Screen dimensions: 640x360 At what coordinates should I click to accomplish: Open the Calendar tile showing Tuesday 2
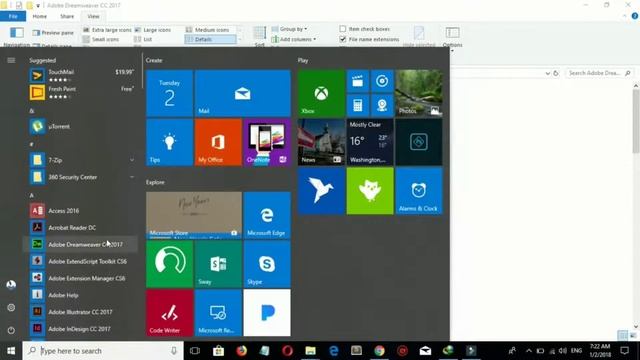(169, 93)
